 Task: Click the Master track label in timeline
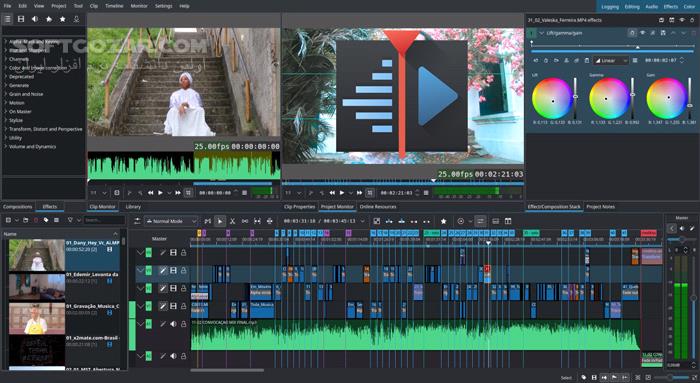tap(159, 239)
